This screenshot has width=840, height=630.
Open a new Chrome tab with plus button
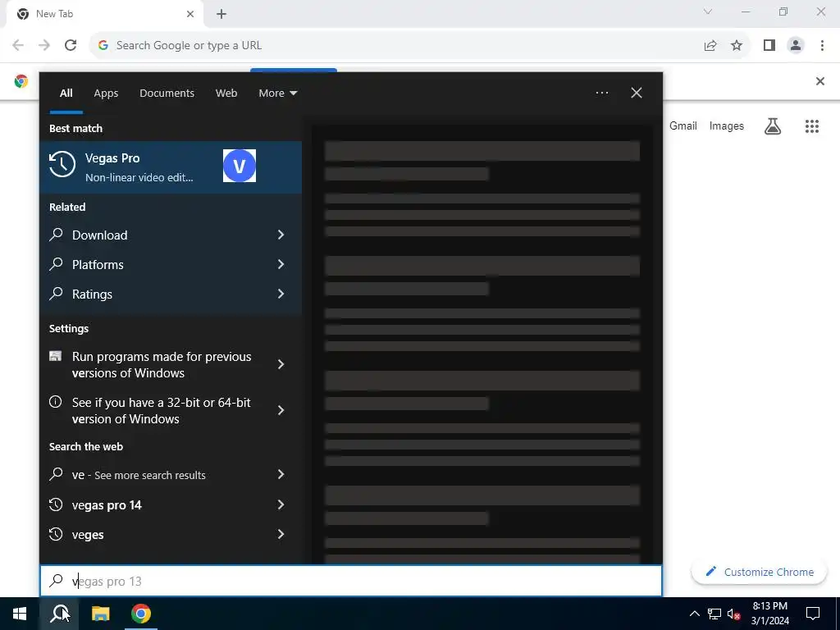(221, 14)
